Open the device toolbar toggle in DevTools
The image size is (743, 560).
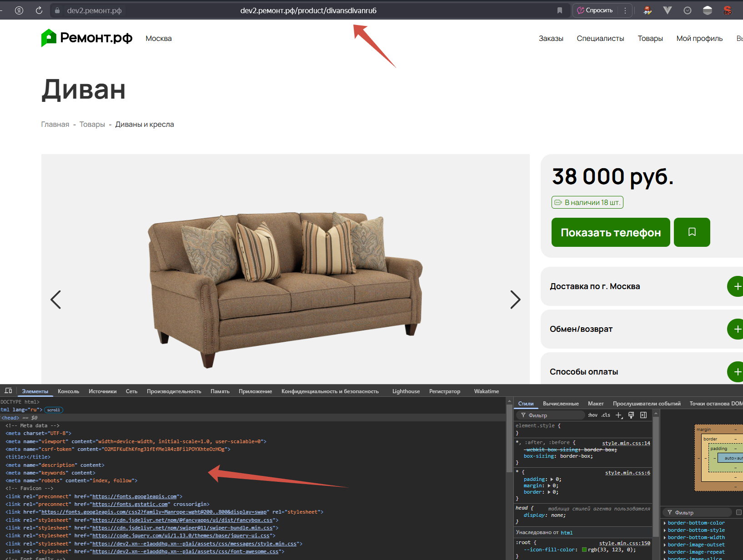(x=8, y=391)
